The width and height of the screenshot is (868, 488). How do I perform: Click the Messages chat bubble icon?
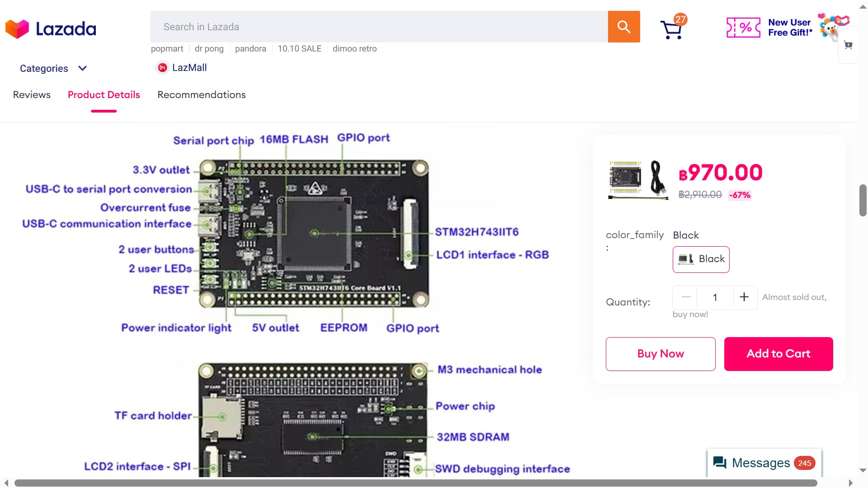[x=719, y=463]
